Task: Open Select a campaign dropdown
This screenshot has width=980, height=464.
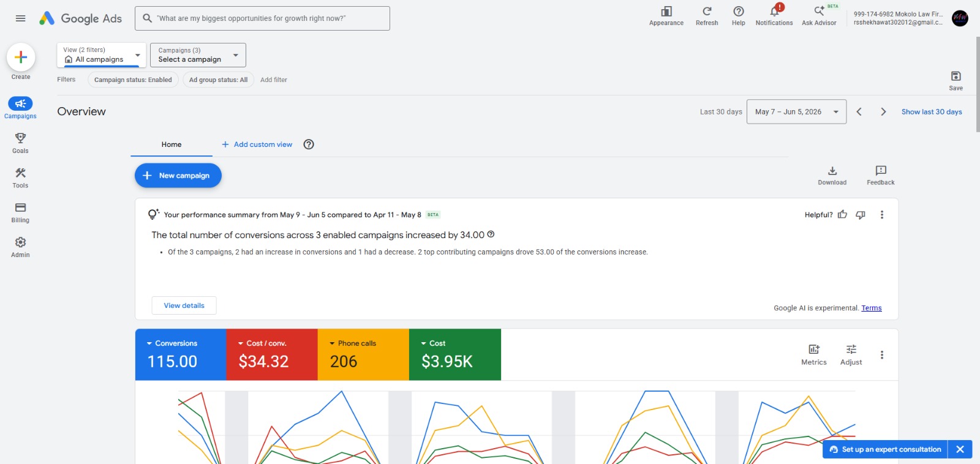Action: (x=198, y=55)
